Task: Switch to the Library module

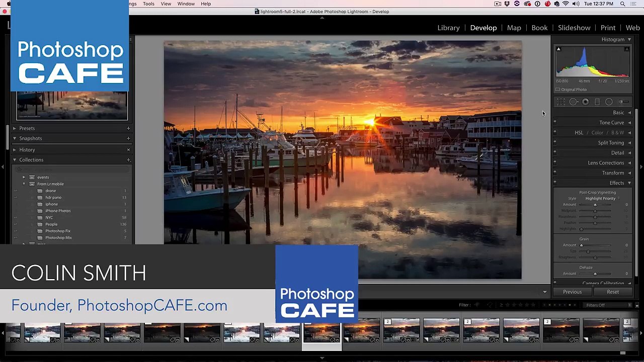Action: tap(448, 28)
